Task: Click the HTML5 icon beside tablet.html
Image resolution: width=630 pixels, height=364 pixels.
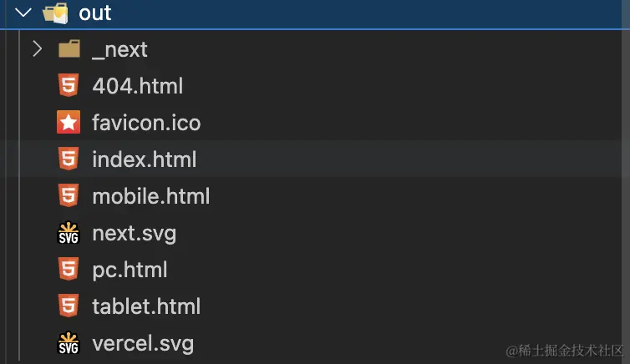Action: [69, 306]
